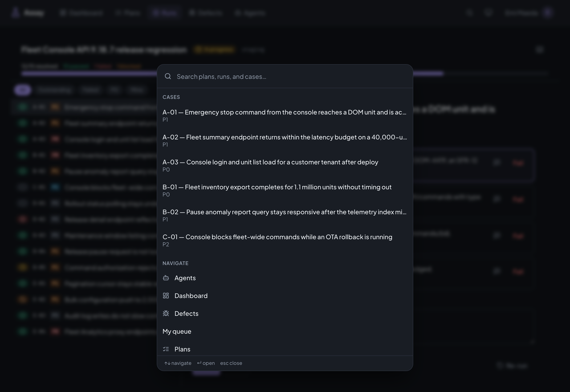Image resolution: width=570 pixels, height=392 pixels.
Task: Click the Dashboard grid icon under Navigate
Action: [166, 296]
